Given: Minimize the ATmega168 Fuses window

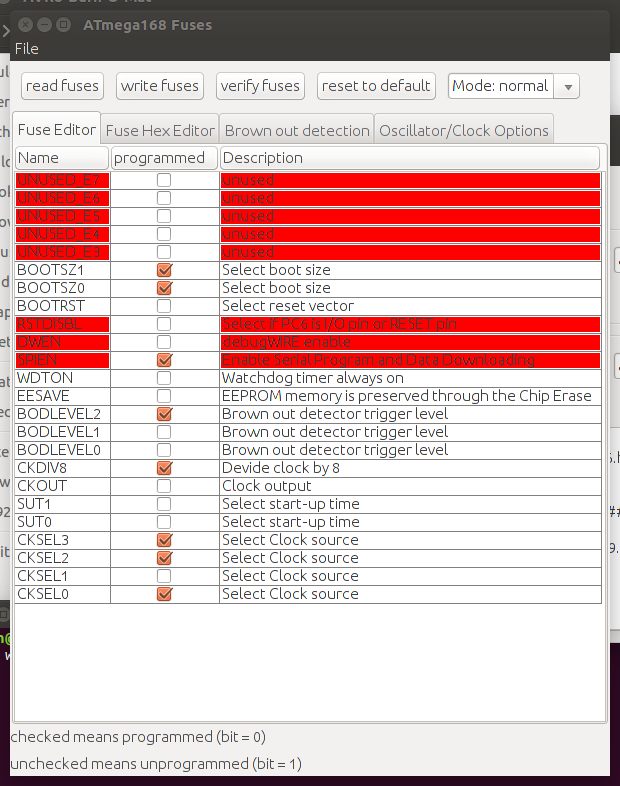Looking at the screenshot, I should click(x=45, y=24).
